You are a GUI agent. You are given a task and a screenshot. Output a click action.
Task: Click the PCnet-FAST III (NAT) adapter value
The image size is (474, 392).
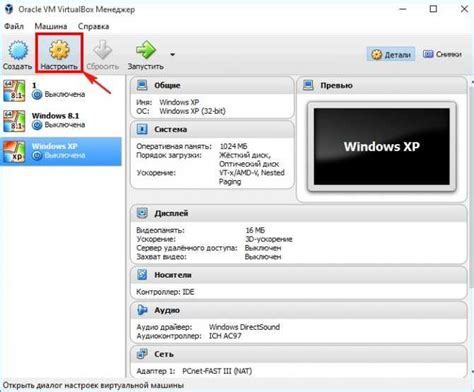coord(217,371)
